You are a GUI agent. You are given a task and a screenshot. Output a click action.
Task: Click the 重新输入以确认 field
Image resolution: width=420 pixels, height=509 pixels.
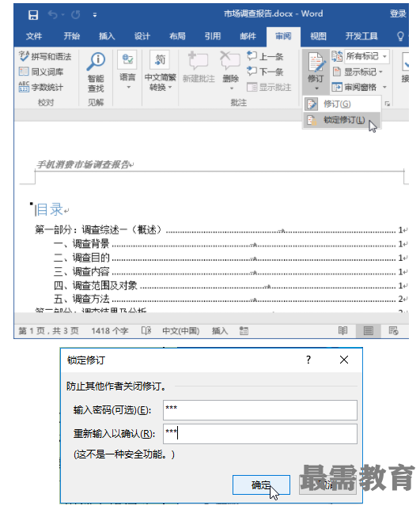tap(260, 433)
